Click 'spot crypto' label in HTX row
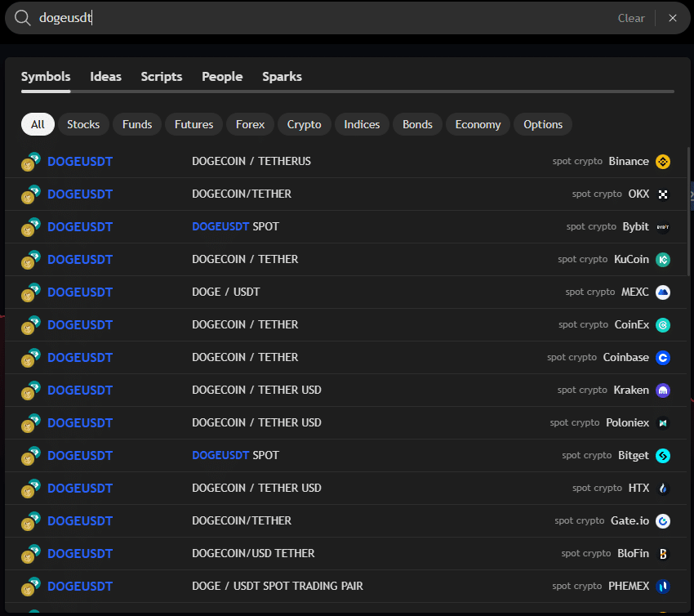694x616 pixels. (x=597, y=489)
